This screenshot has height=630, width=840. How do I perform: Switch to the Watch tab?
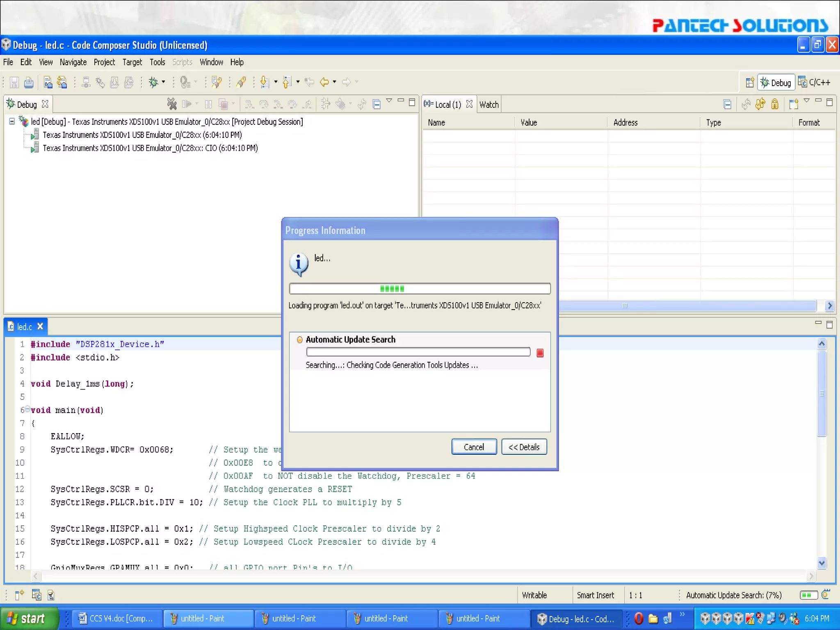coord(489,105)
